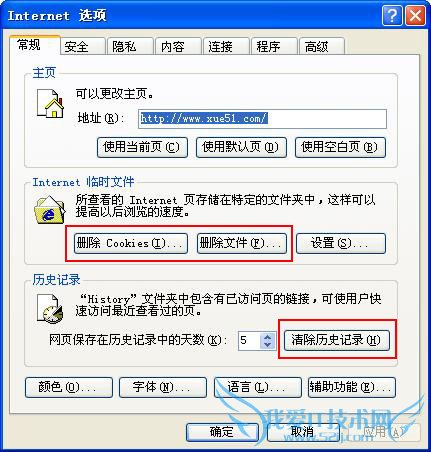
Task: Increase history days with up arrow
Action: click(267, 337)
